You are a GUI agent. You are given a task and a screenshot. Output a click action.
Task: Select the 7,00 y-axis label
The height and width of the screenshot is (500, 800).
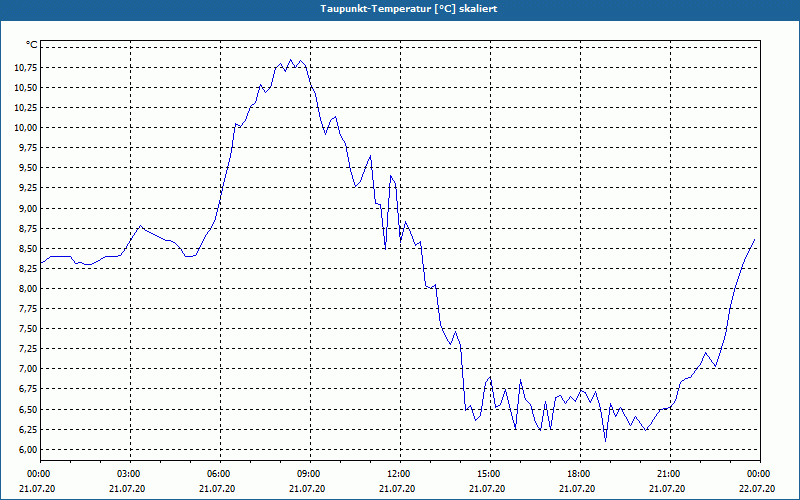click(28, 369)
